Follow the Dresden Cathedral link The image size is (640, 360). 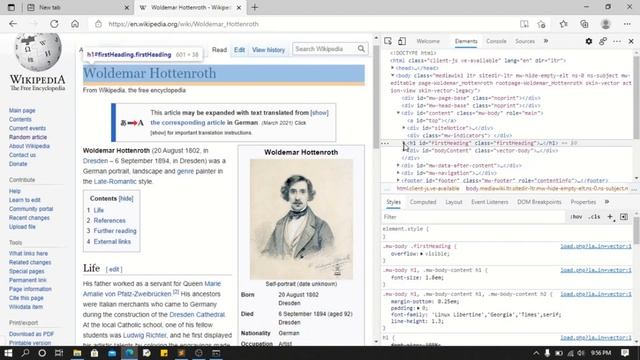coord(197,315)
